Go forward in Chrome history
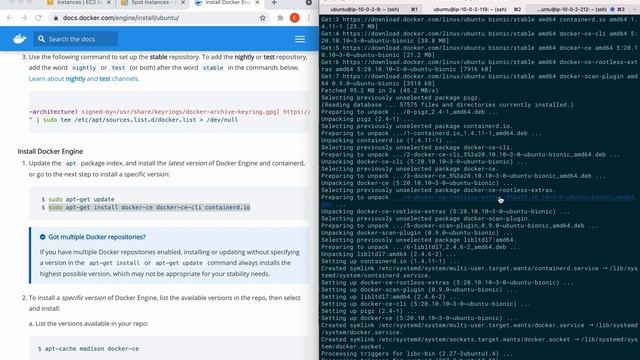640x360 pixels. (x=24, y=18)
